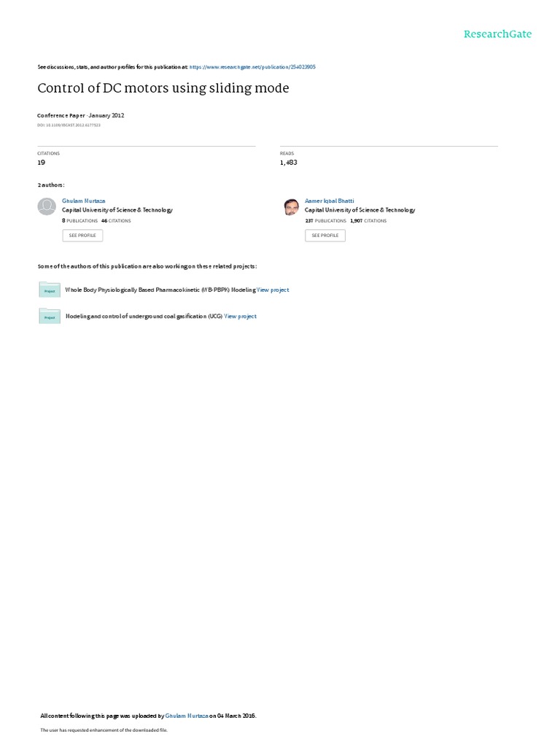
Task: Click SEE PROFILE button under Ghulam Murtaza
Action: (x=82, y=236)
